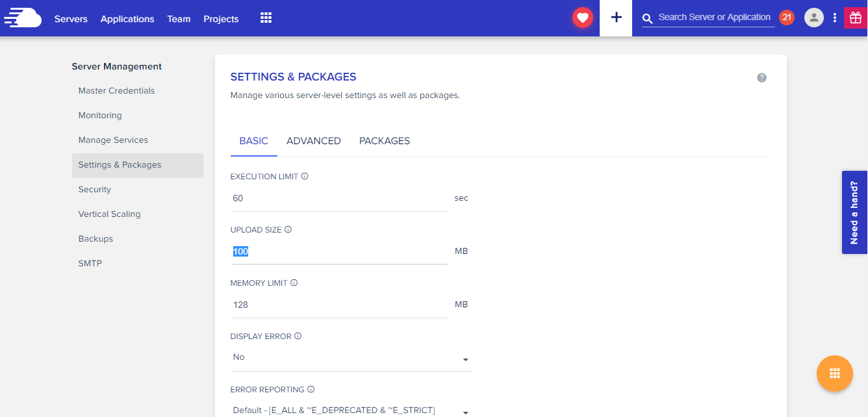Image resolution: width=868 pixels, height=417 pixels.
Task: Click the Cloudways cloud logo
Action: tap(23, 18)
